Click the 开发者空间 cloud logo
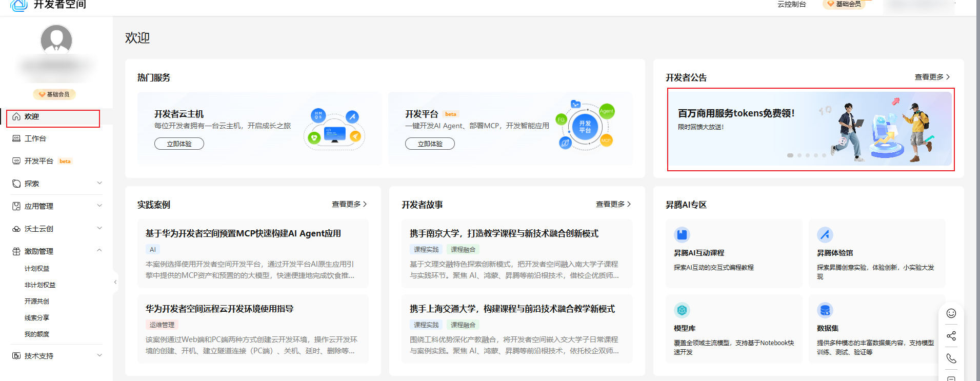Viewport: 980px width, 381px height. pyautogui.click(x=19, y=5)
